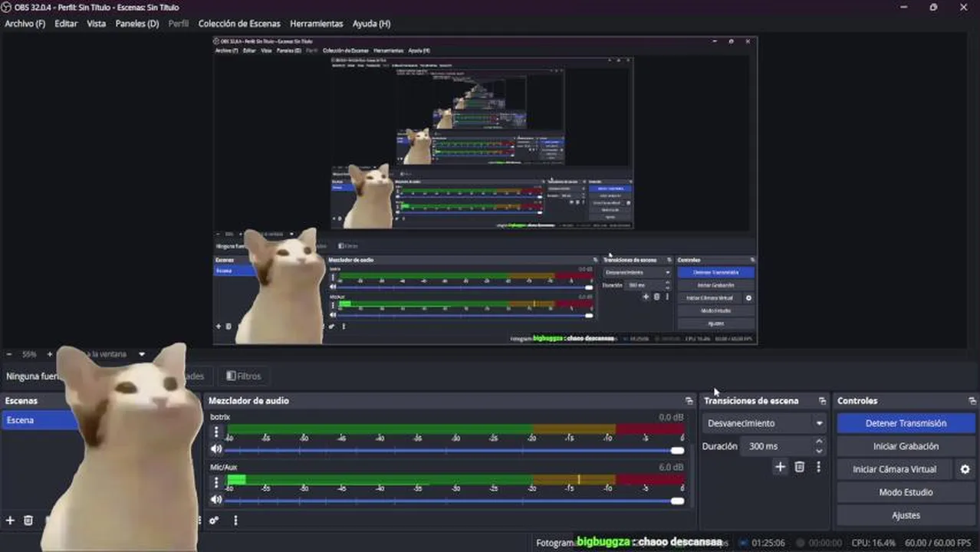
Task: Mute the botrix audio source
Action: (216, 449)
